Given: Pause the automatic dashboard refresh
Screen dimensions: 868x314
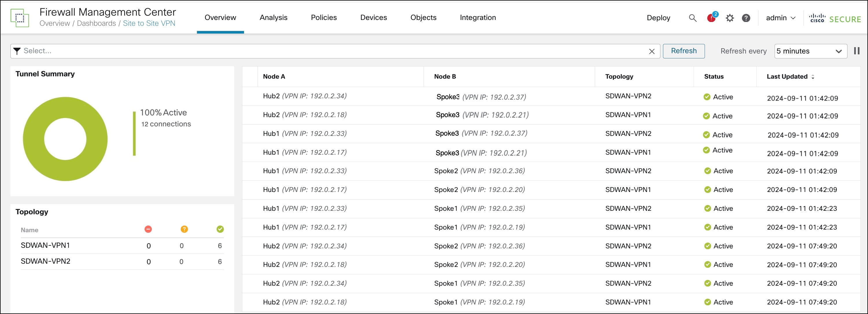Looking at the screenshot, I should 856,51.
